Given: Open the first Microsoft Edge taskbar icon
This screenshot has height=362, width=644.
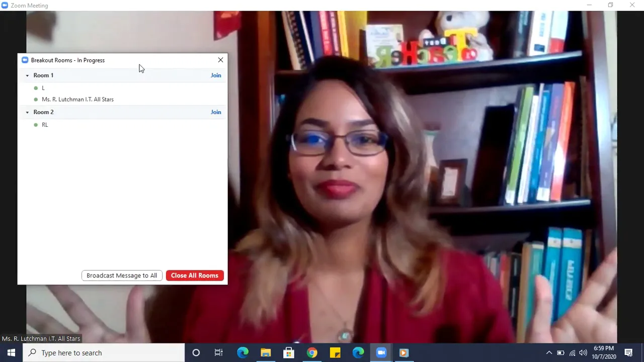Looking at the screenshot, I should 243,353.
